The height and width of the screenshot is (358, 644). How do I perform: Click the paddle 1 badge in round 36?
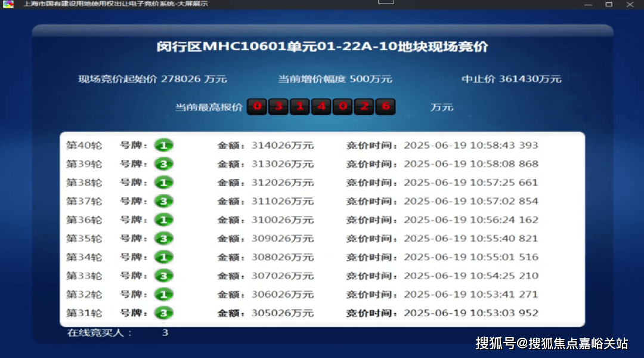tap(163, 220)
